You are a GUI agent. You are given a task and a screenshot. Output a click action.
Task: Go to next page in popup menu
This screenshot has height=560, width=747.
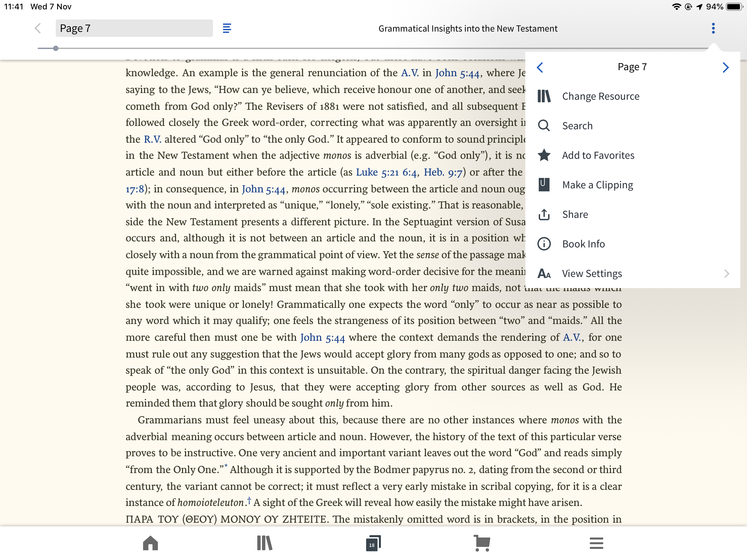(x=725, y=67)
